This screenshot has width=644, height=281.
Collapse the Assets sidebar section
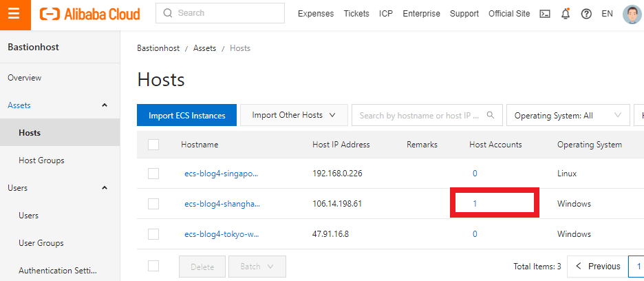105,105
